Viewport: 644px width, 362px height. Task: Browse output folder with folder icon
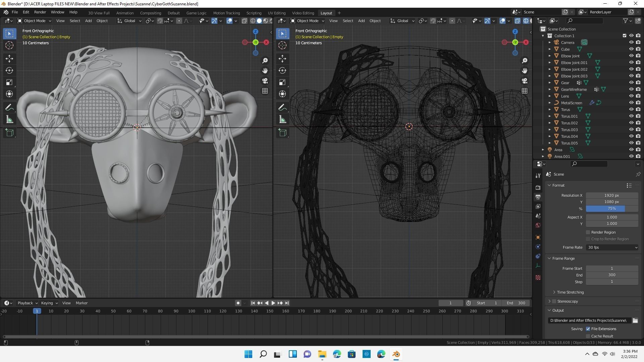click(x=635, y=320)
